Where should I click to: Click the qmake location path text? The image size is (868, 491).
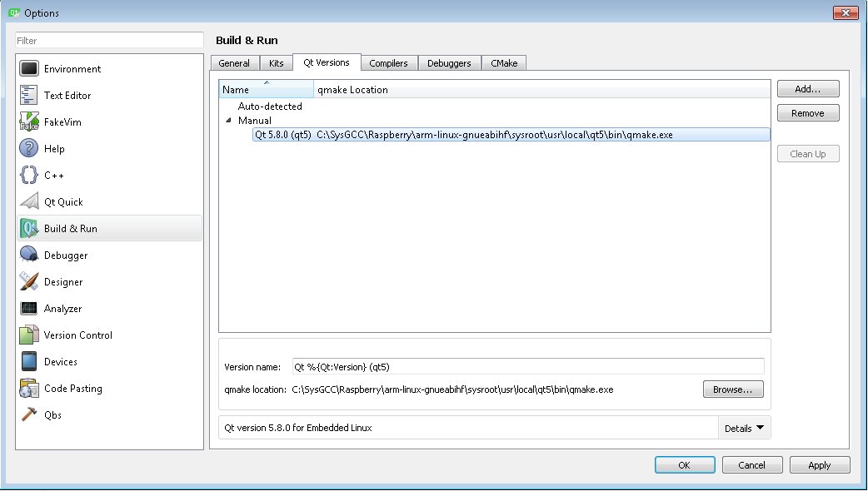[x=453, y=389]
